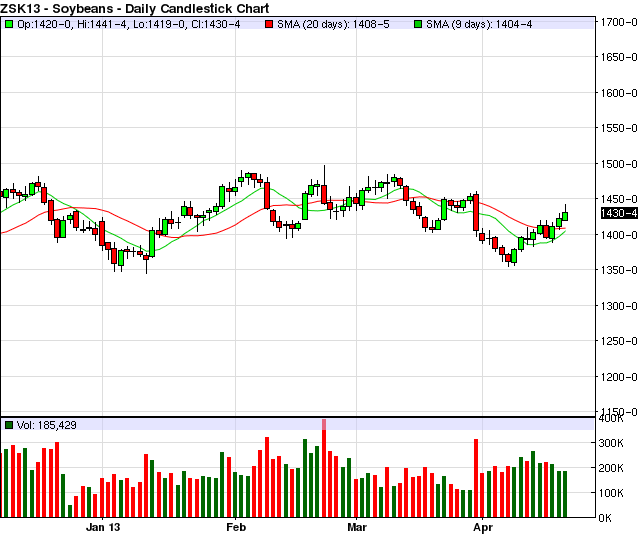Viewport: 640px width, 536px height.
Task: Click the latest green candlestick near 1430
Action: coord(565,215)
